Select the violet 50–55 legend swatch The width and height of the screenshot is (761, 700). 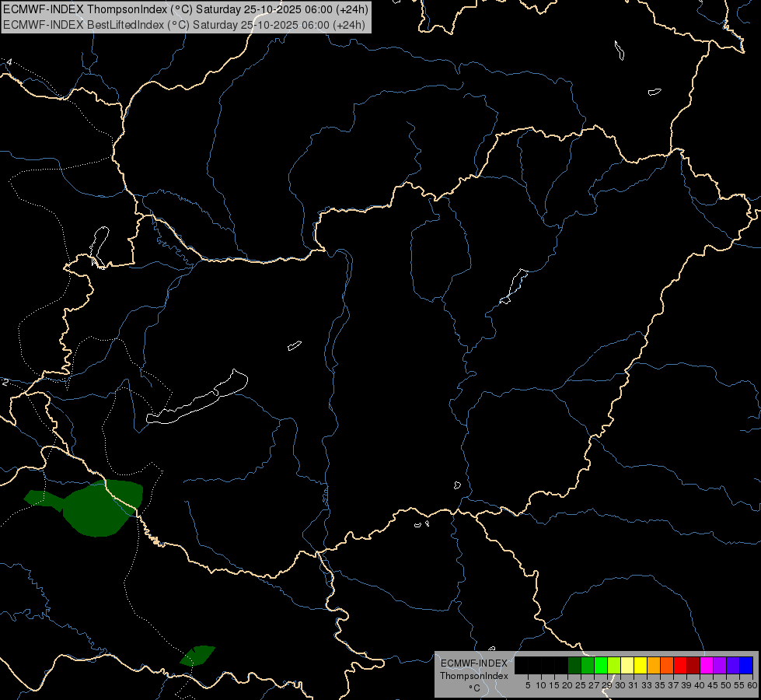733,665
